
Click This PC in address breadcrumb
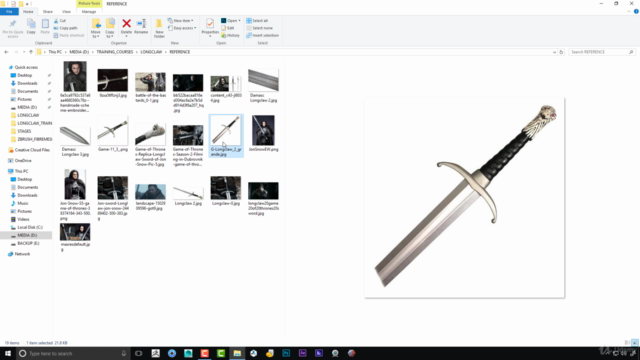click(x=55, y=52)
